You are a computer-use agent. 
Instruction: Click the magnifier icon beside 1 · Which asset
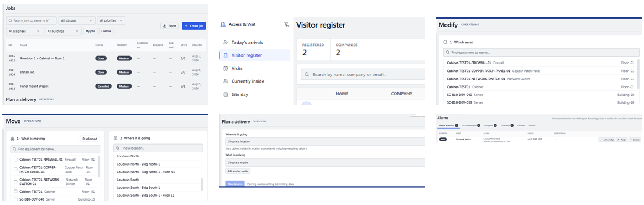[x=445, y=42]
